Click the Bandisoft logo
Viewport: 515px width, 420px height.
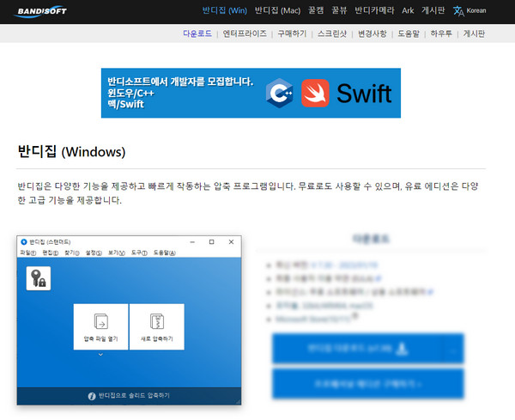(40, 11)
